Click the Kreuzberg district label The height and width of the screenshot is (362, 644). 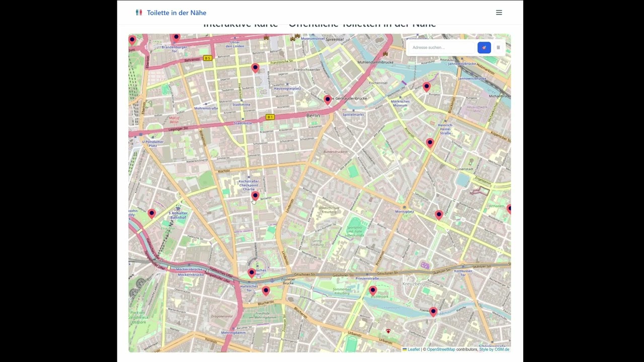[x=414, y=284]
